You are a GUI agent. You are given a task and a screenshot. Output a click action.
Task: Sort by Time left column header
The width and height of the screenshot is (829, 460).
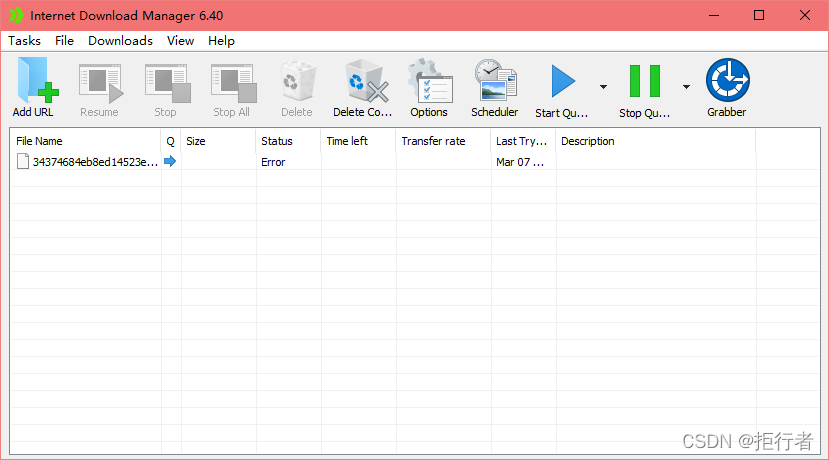(x=358, y=141)
